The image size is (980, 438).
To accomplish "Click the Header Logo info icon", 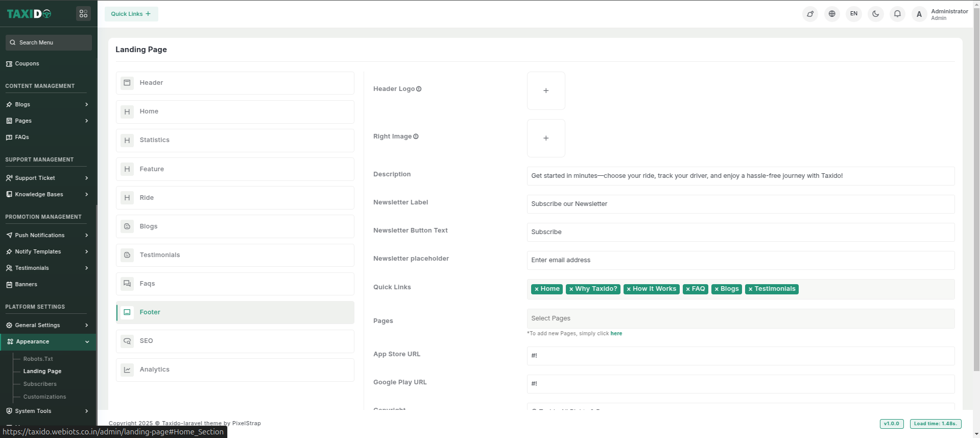I will coord(419,89).
